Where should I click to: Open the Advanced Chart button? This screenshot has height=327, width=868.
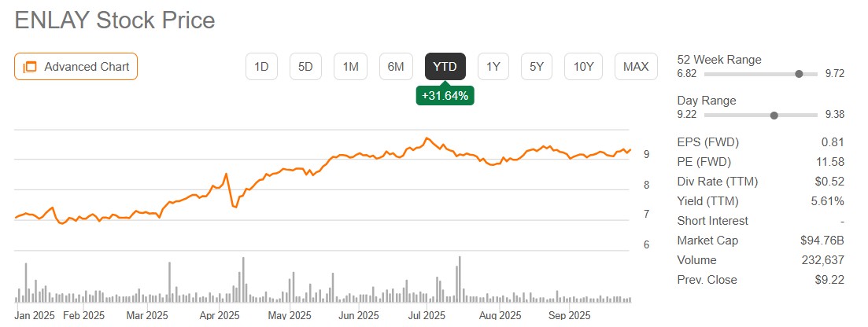pos(76,67)
